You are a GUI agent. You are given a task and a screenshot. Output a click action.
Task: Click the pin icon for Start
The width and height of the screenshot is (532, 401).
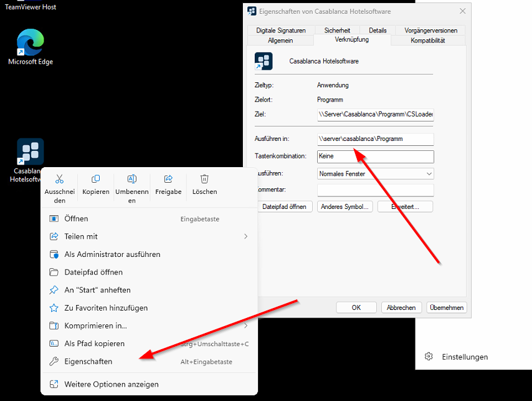[54, 290]
